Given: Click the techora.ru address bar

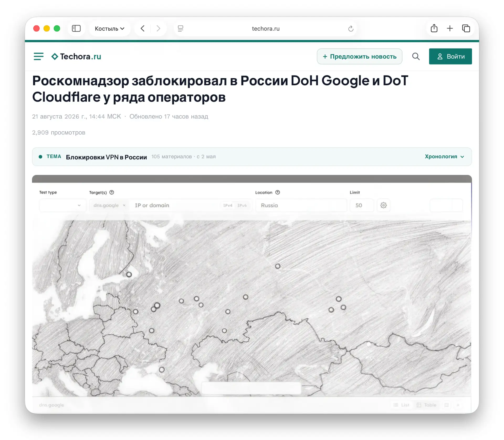Looking at the screenshot, I should [x=266, y=28].
